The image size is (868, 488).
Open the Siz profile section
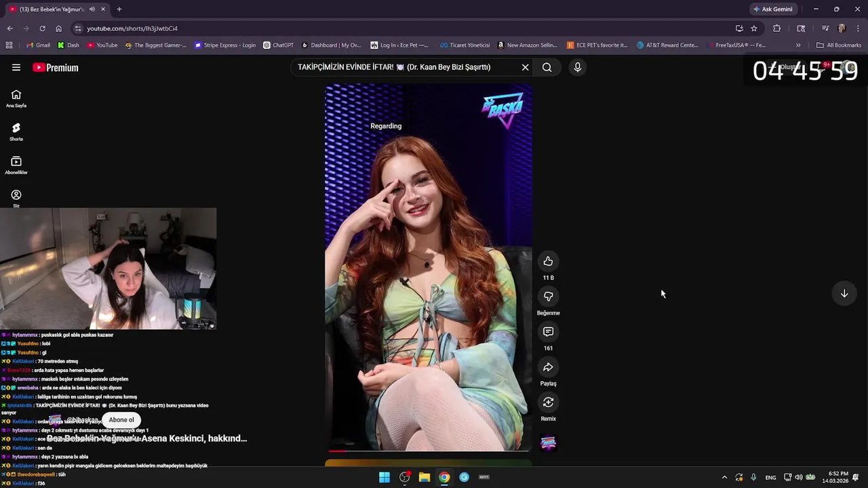click(x=16, y=198)
